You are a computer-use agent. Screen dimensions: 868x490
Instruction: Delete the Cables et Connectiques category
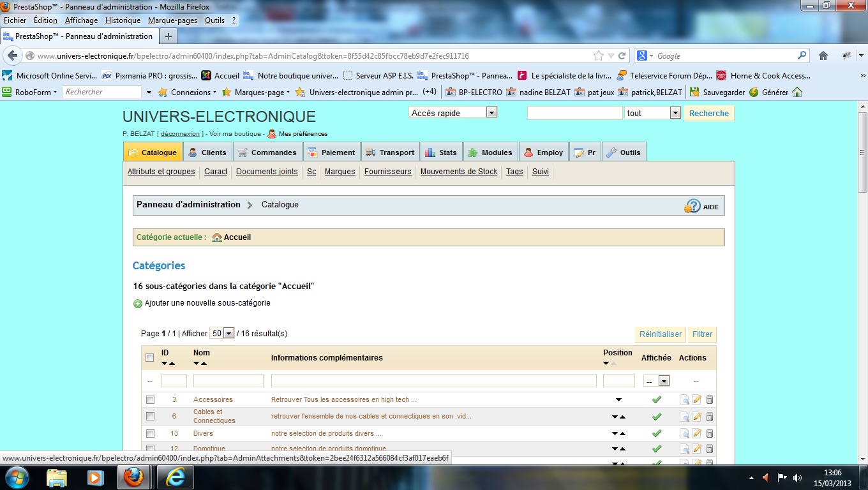tap(709, 417)
